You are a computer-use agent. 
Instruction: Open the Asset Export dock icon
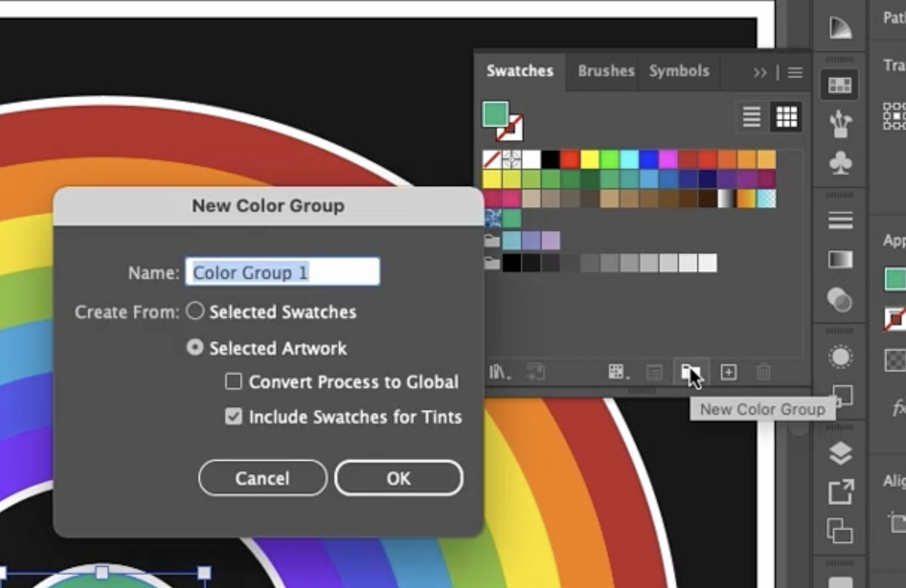[841, 492]
